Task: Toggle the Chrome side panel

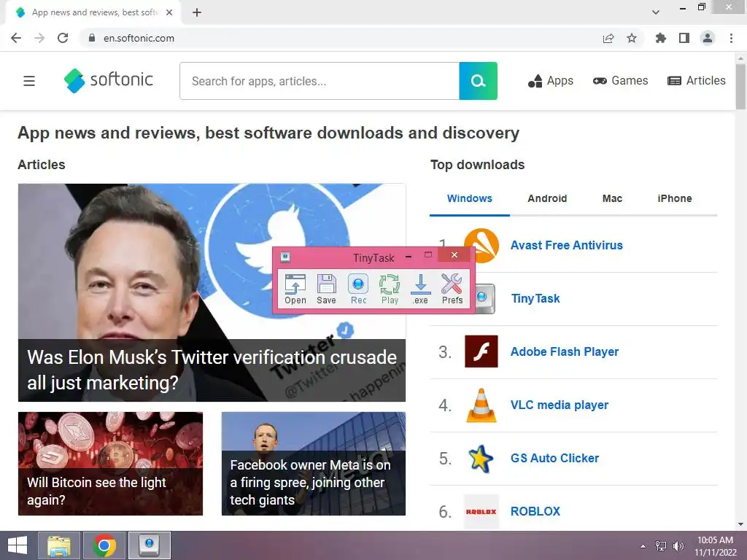Action: point(684,38)
